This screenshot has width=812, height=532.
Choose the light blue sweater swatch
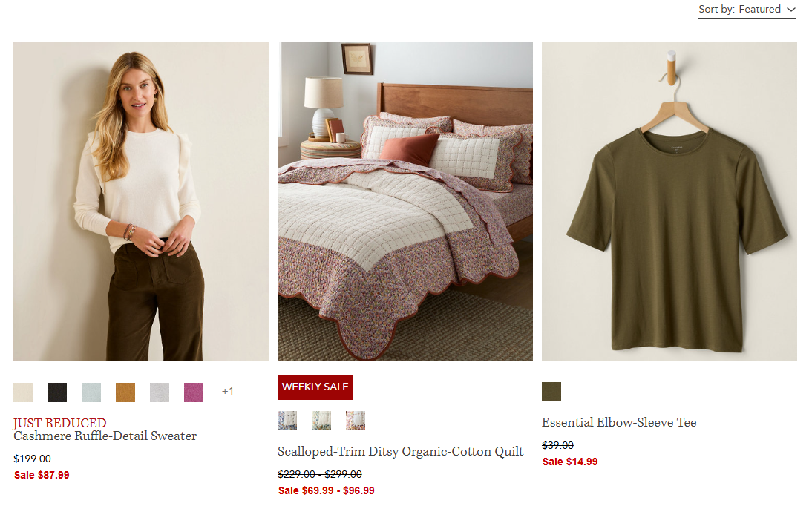tap(91, 393)
